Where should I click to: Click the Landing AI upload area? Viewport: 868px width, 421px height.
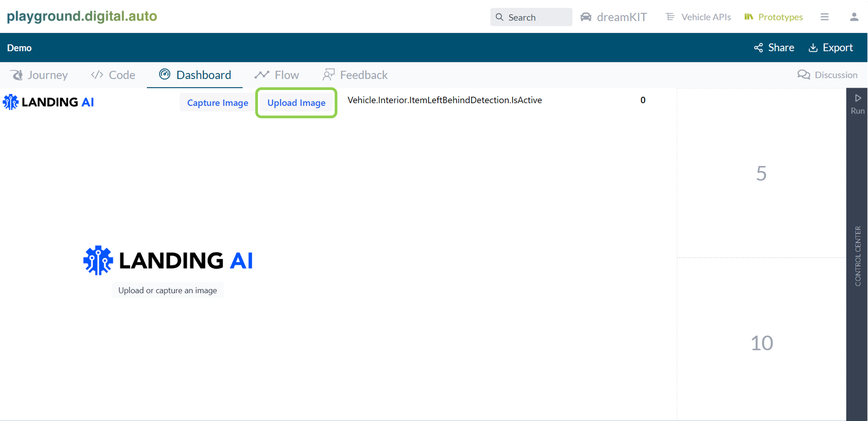point(168,290)
